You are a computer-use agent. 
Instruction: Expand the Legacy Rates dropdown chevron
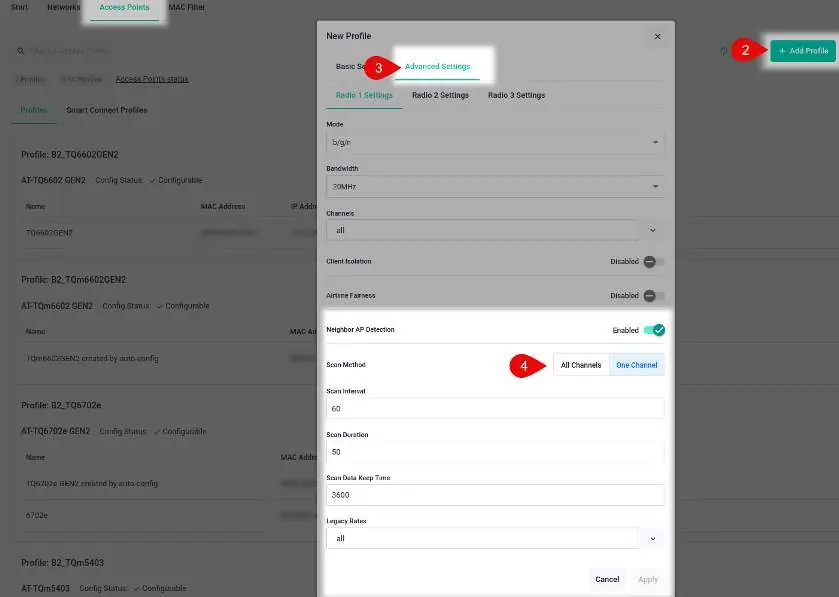point(652,539)
